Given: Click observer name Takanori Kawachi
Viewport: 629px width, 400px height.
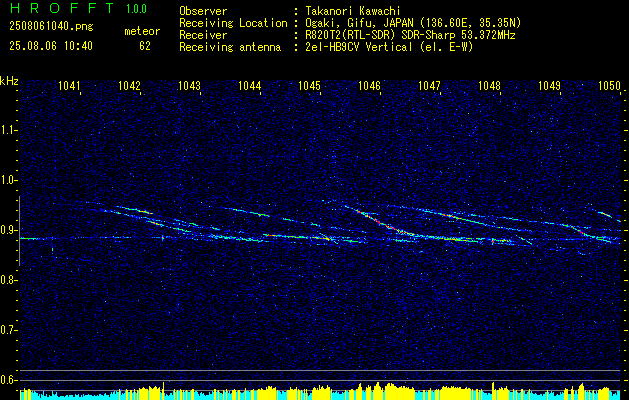Looking at the screenshot, I should [x=353, y=12].
